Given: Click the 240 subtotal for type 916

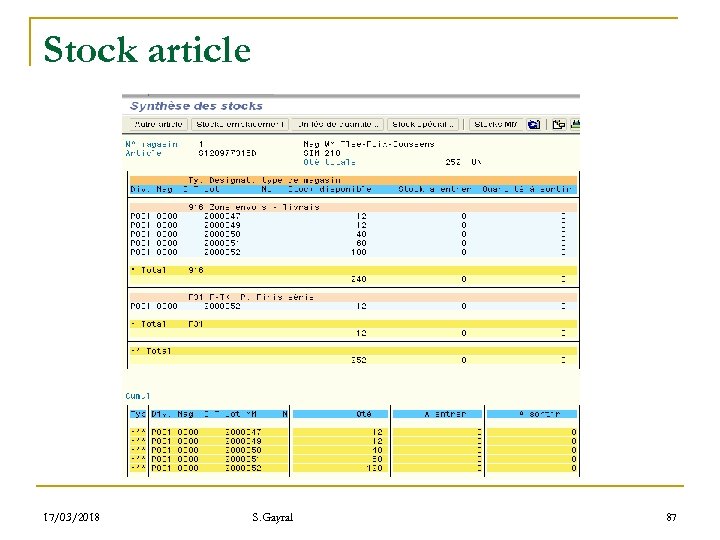Looking at the screenshot, I should pyautogui.click(x=359, y=279).
